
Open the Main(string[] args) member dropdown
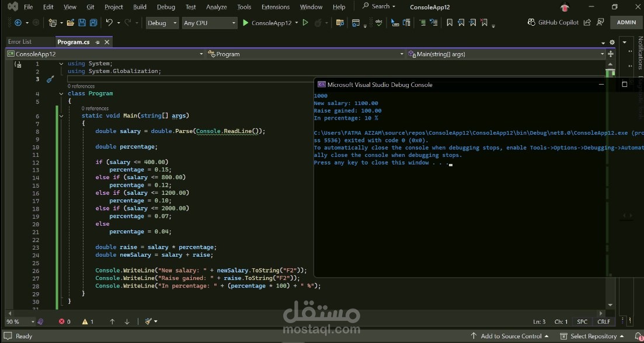506,54
